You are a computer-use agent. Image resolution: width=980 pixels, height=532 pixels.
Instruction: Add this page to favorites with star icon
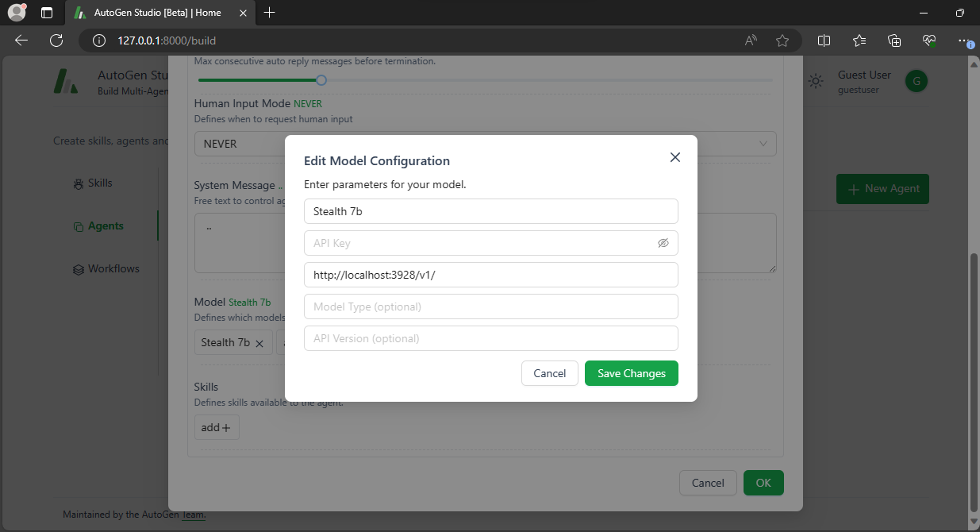tap(782, 40)
